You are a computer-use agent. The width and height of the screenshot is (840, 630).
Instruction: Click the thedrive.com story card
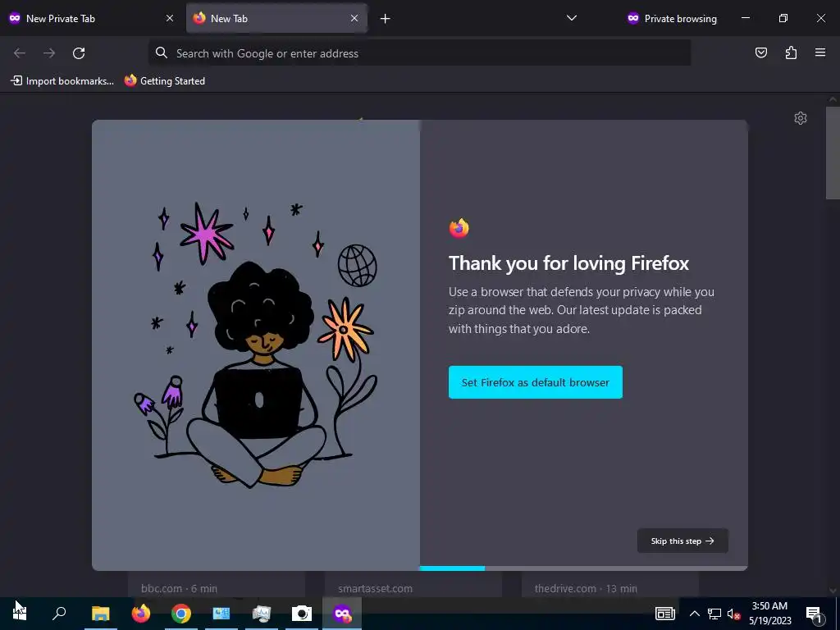(610, 584)
